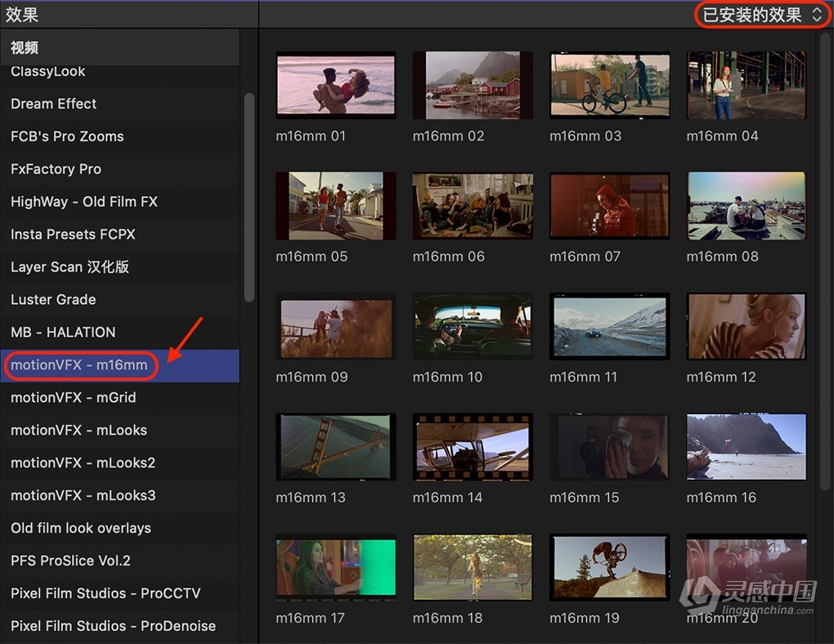
Task: Click the "m16mm 14" effect name label
Action: (x=447, y=498)
